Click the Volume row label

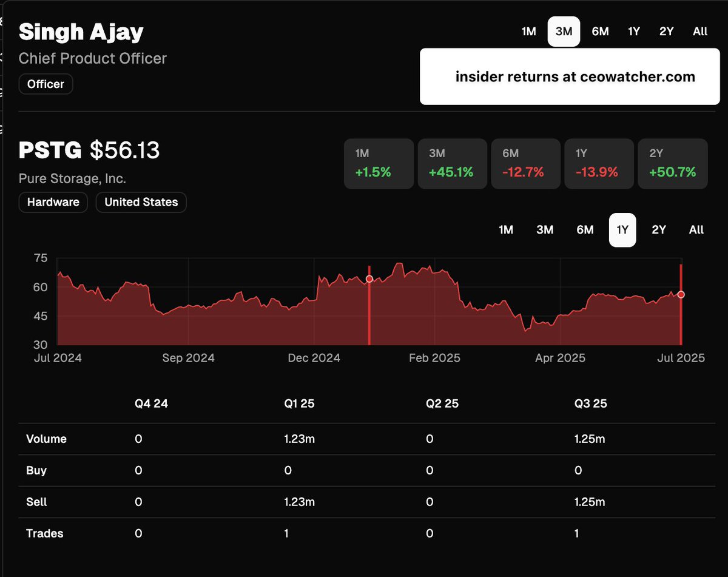tap(47, 439)
